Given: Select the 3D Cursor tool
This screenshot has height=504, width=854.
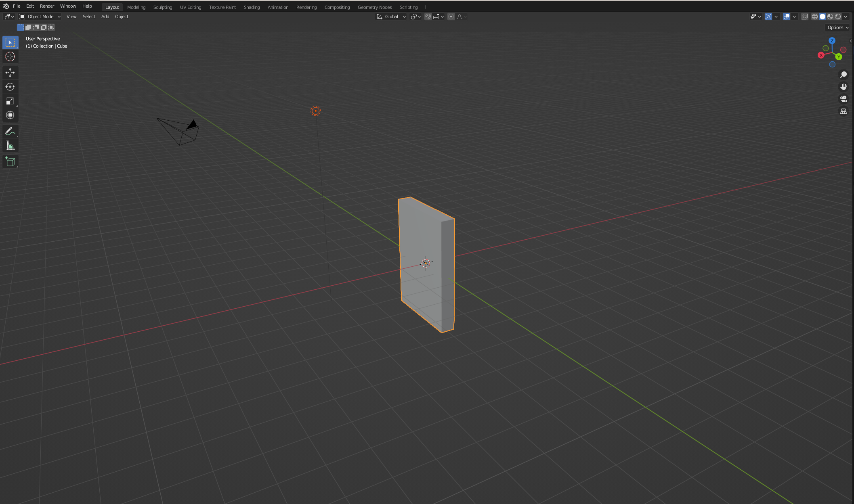Looking at the screenshot, I should tap(10, 56).
